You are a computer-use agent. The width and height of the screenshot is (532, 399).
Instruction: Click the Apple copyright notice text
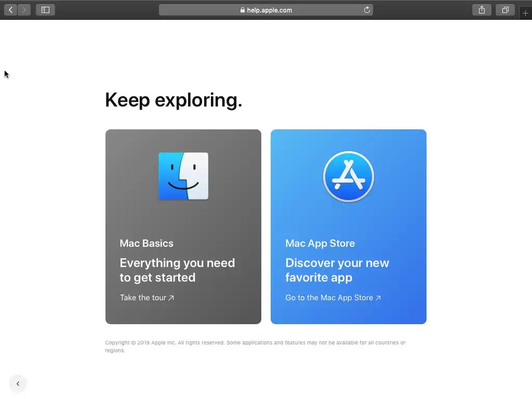[x=255, y=347]
